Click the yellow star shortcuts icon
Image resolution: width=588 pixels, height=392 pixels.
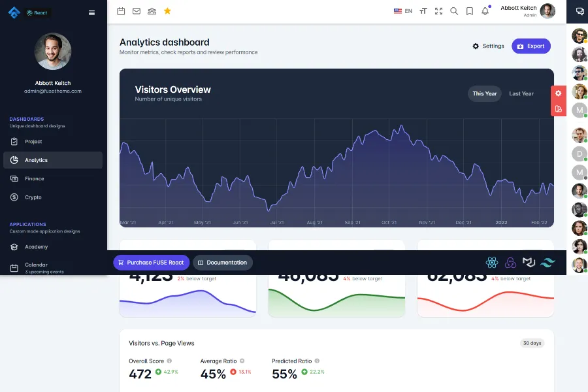tap(167, 11)
